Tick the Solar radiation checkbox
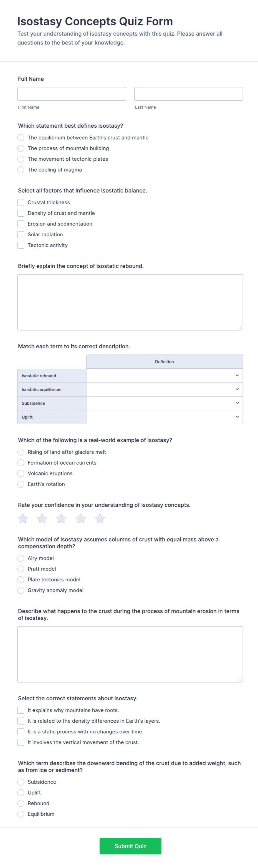This screenshot has height=868, width=258. (x=21, y=235)
